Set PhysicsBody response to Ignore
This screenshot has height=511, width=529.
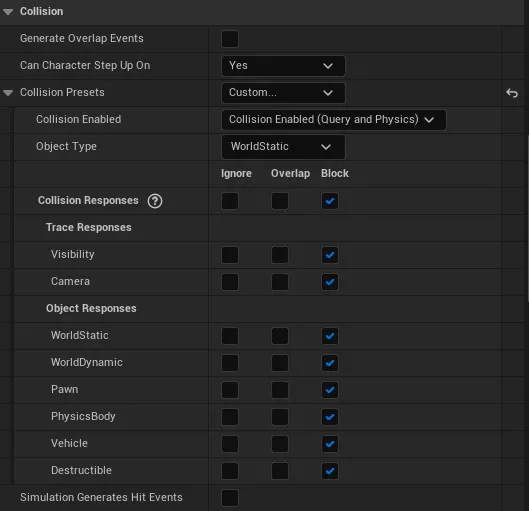coord(230,417)
